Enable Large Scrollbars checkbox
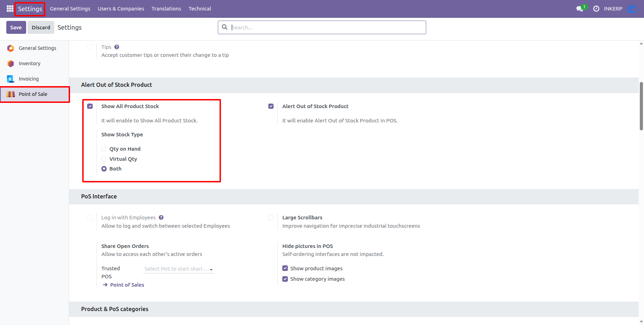The height and width of the screenshot is (325, 644). (271, 218)
